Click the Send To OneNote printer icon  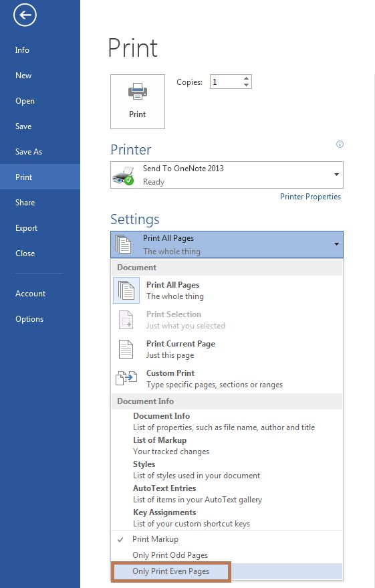[x=123, y=175]
